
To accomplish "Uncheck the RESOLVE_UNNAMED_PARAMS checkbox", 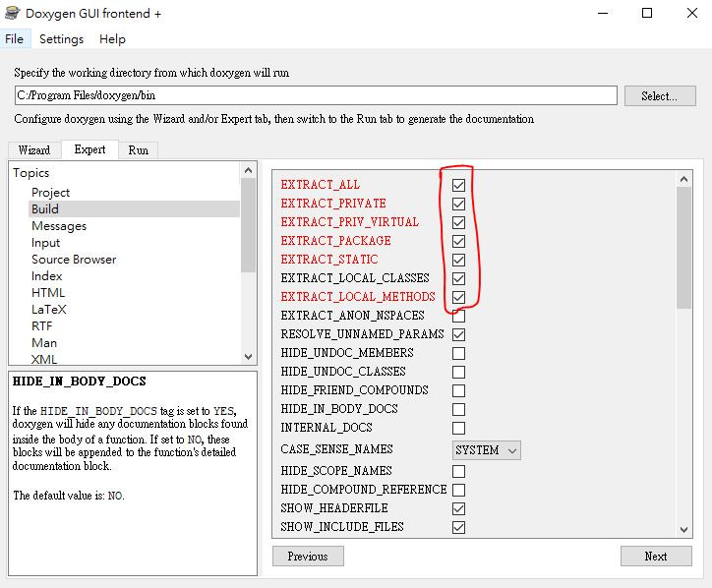I will [458, 334].
